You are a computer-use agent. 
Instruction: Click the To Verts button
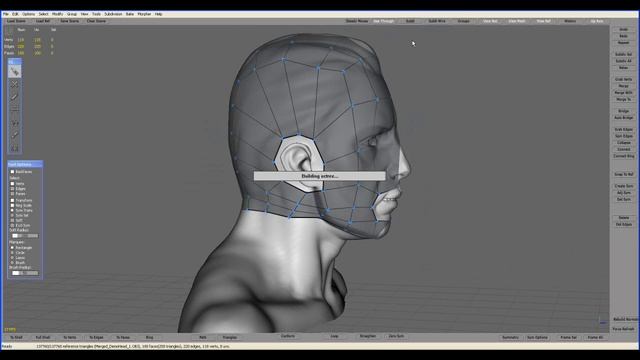69,337
